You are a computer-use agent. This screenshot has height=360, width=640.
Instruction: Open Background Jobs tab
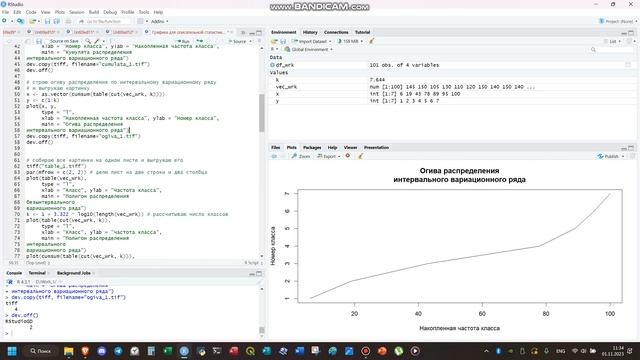73,273
